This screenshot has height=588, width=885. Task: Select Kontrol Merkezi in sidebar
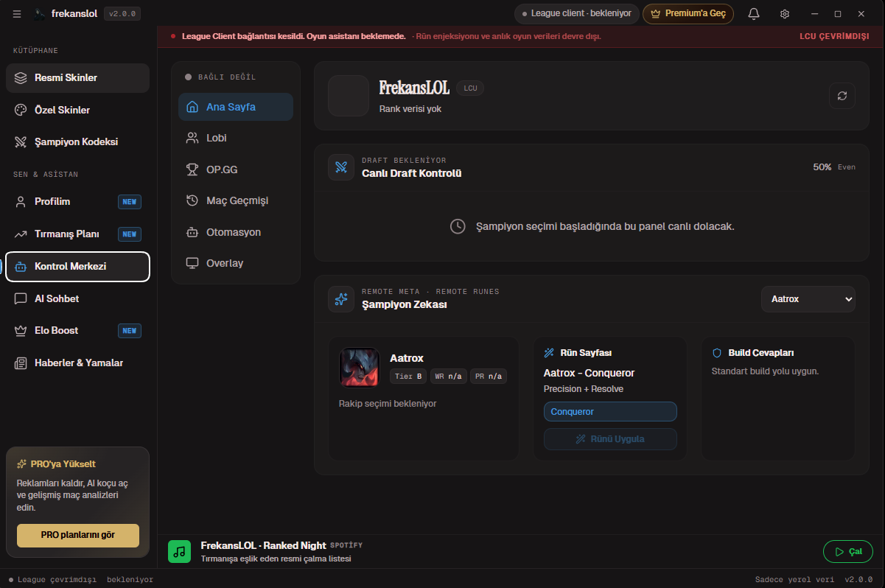pyautogui.click(x=77, y=266)
